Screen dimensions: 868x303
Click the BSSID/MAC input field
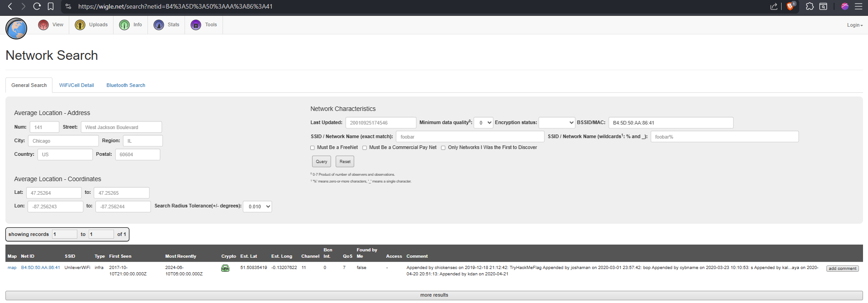point(670,123)
